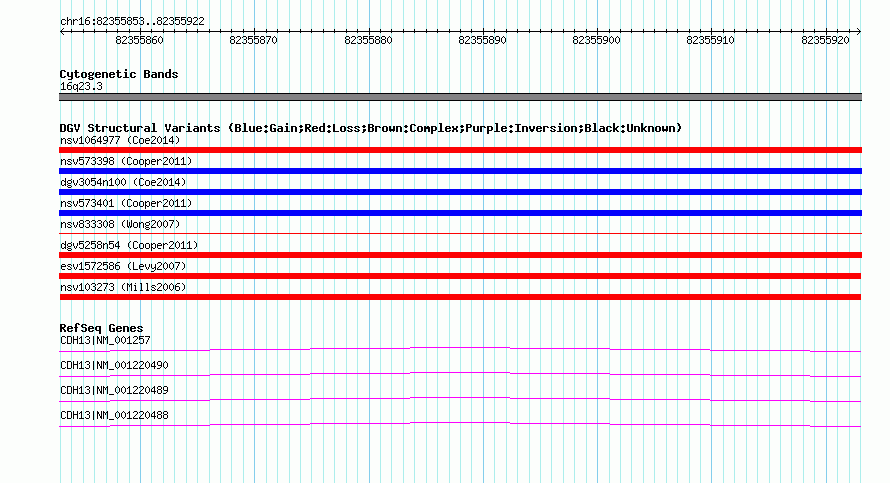This screenshot has height=483, width=890.
Task: Open transcript CDH13|NM_001257 label
Action: 105,340
